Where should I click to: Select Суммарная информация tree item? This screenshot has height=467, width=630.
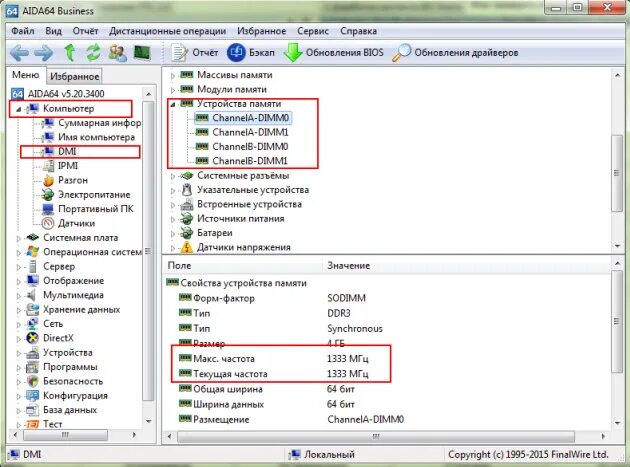click(99, 123)
